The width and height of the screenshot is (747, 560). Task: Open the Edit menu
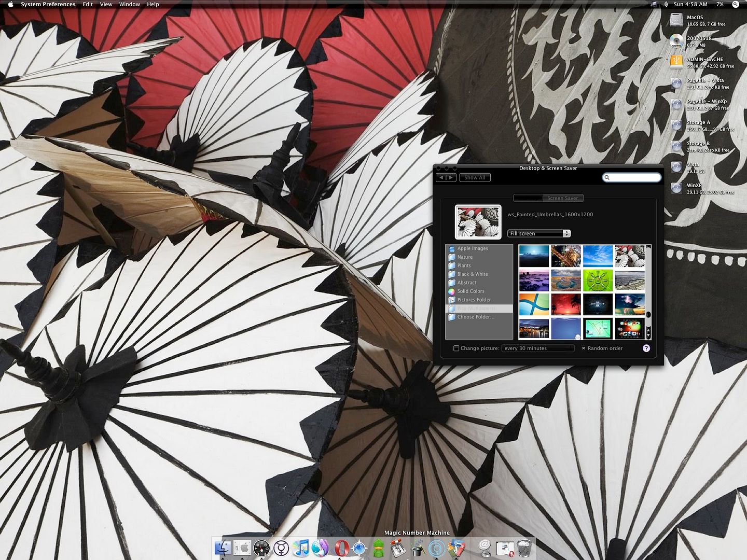pos(88,4)
